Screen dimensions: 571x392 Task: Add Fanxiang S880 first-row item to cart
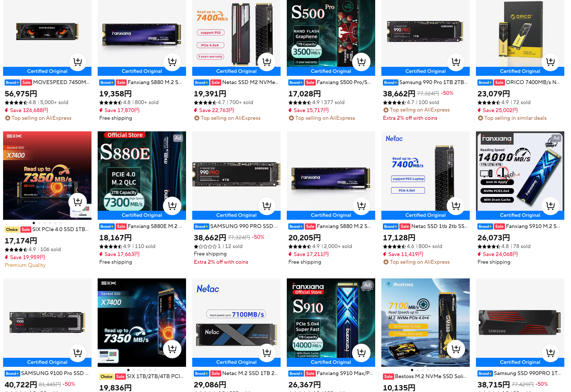click(x=172, y=62)
